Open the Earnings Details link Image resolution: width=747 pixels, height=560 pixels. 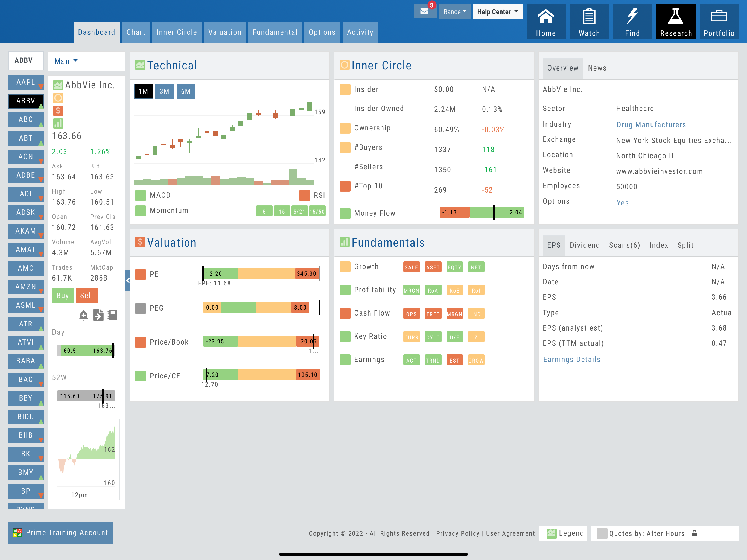click(x=572, y=359)
